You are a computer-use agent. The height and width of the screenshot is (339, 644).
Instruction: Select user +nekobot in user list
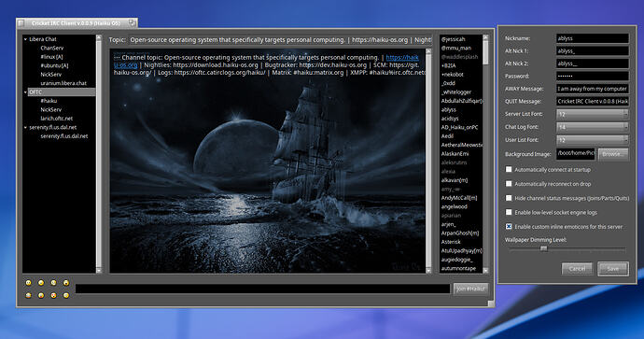452,75
